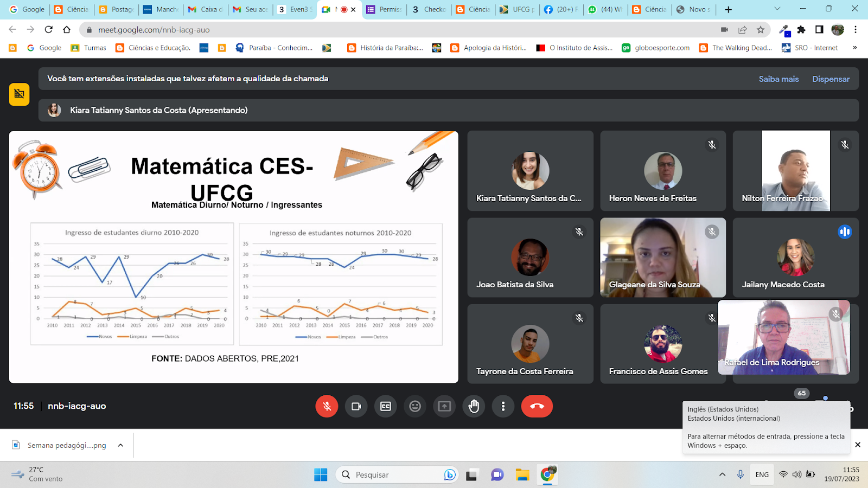Switch to the Caixa d Gmail tab
The height and width of the screenshot is (488, 868).
(206, 9)
